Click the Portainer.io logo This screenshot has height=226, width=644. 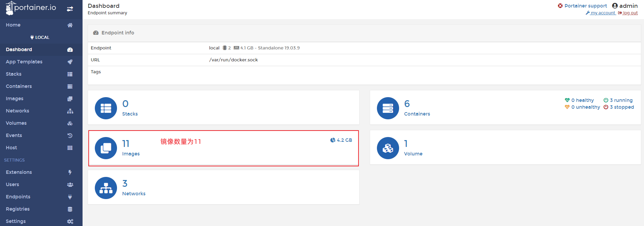click(x=31, y=8)
